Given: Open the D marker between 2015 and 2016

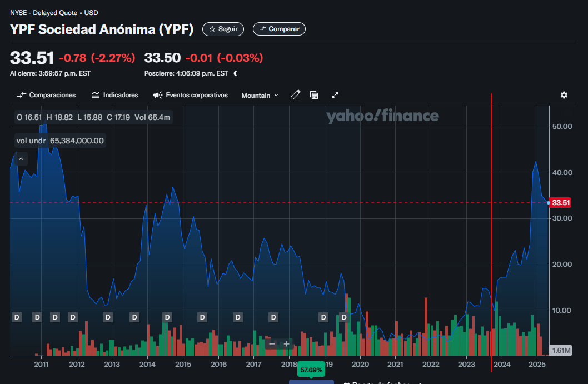Looking at the screenshot, I should (x=202, y=317).
